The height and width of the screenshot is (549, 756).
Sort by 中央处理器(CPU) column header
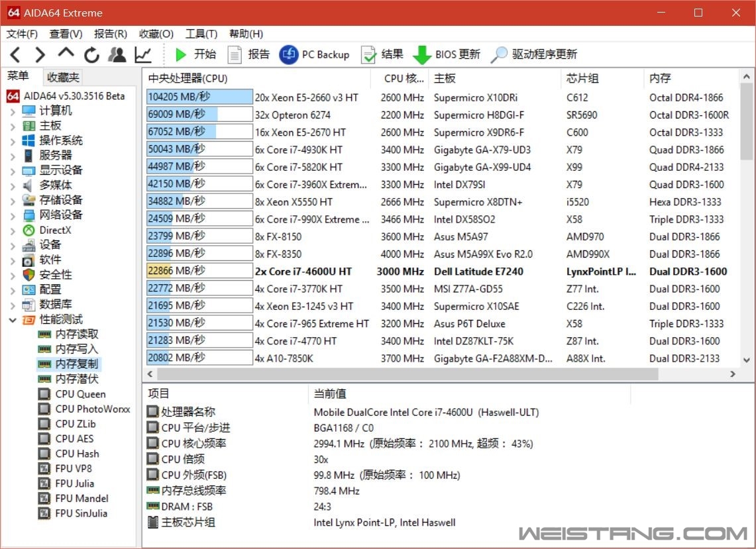pos(256,78)
